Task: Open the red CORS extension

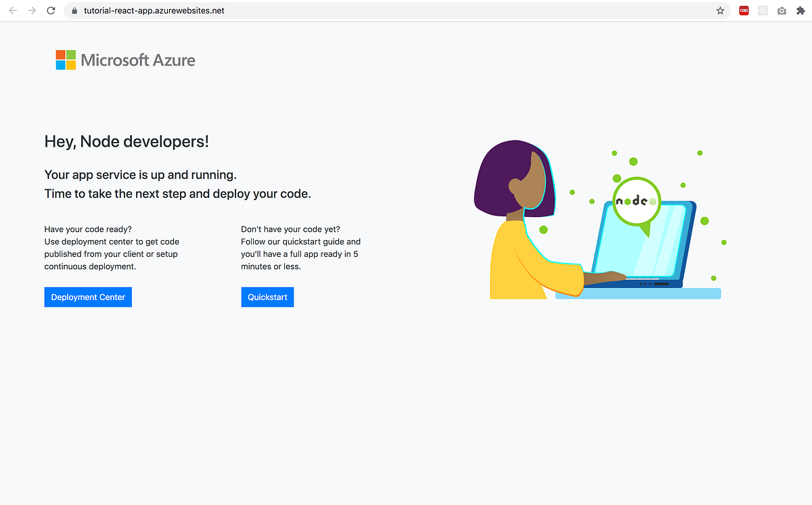Action: (x=744, y=11)
